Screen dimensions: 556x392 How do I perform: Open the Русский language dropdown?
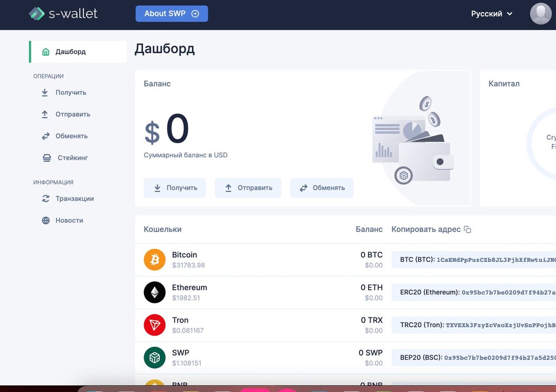point(492,14)
